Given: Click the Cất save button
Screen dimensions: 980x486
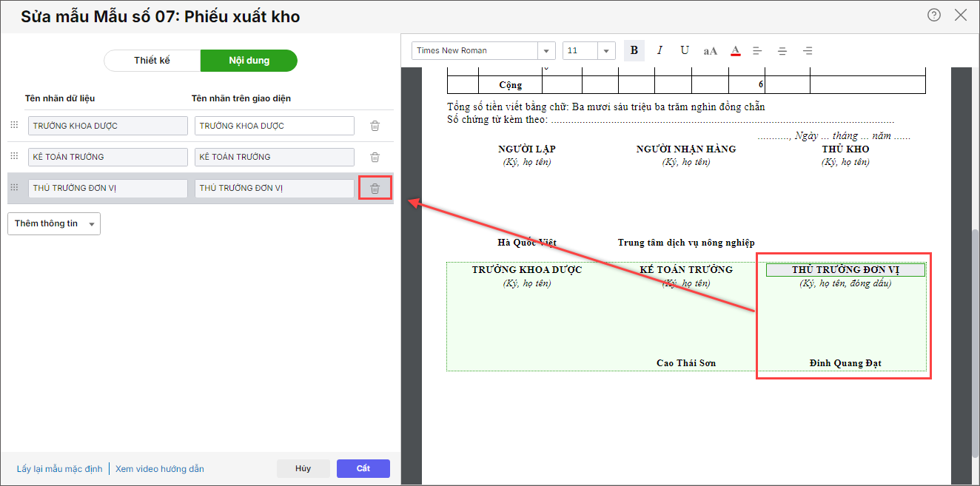Looking at the screenshot, I should click(x=363, y=468).
